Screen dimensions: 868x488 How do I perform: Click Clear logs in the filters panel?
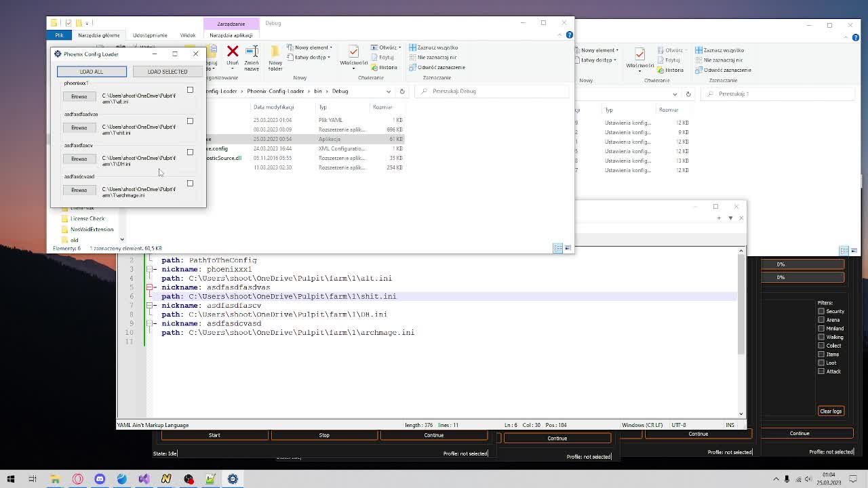click(831, 411)
